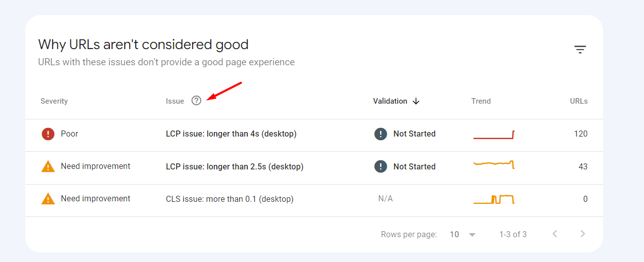This screenshot has width=644, height=262.
Task: Open the Rows per page dropdown
Action: 472,235
